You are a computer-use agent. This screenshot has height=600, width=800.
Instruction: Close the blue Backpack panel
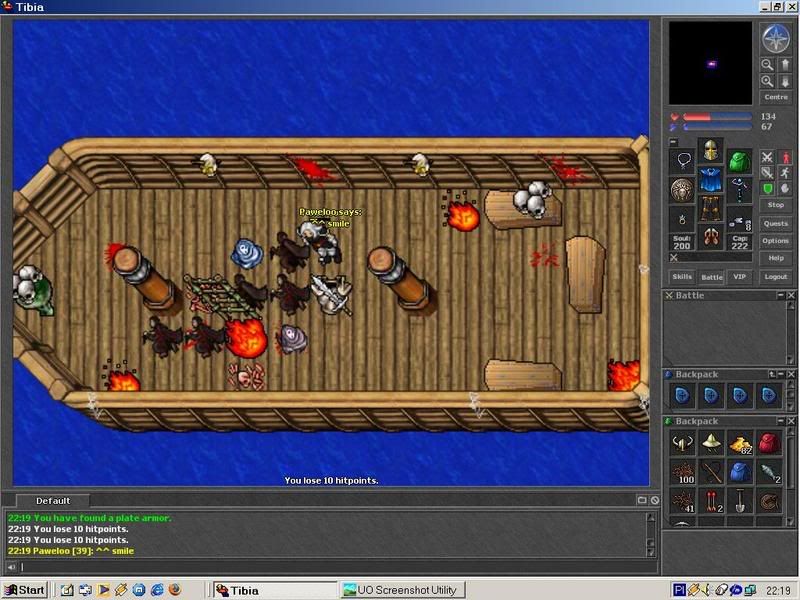791,374
